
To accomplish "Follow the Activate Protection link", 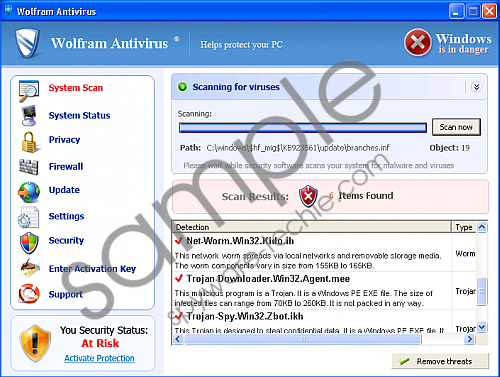I will pos(99,358).
